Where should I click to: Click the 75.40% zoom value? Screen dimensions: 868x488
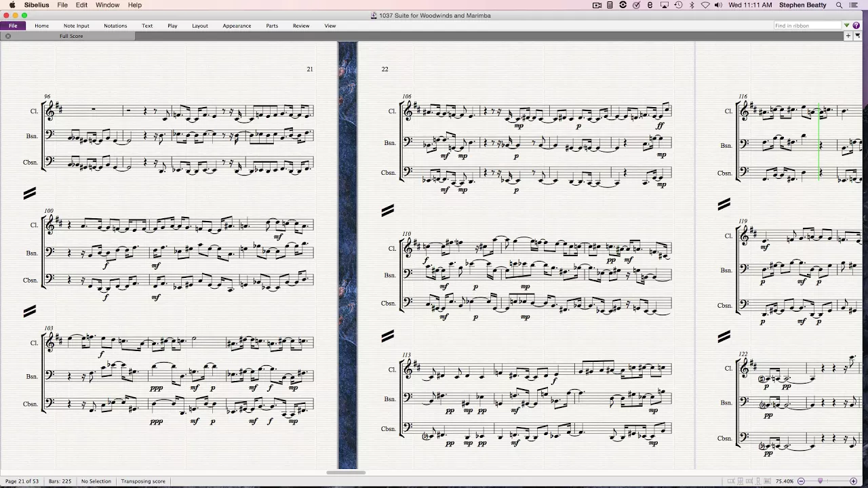click(785, 481)
